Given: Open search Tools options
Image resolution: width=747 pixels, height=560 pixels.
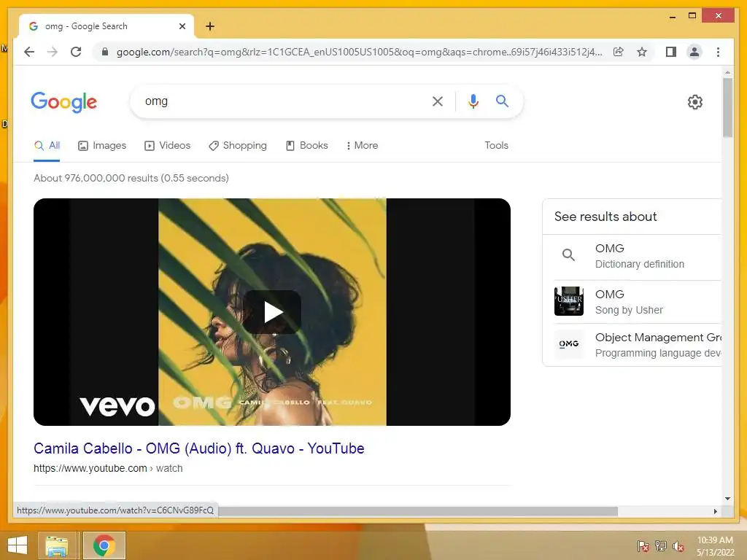Looking at the screenshot, I should click(x=496, y=145).
